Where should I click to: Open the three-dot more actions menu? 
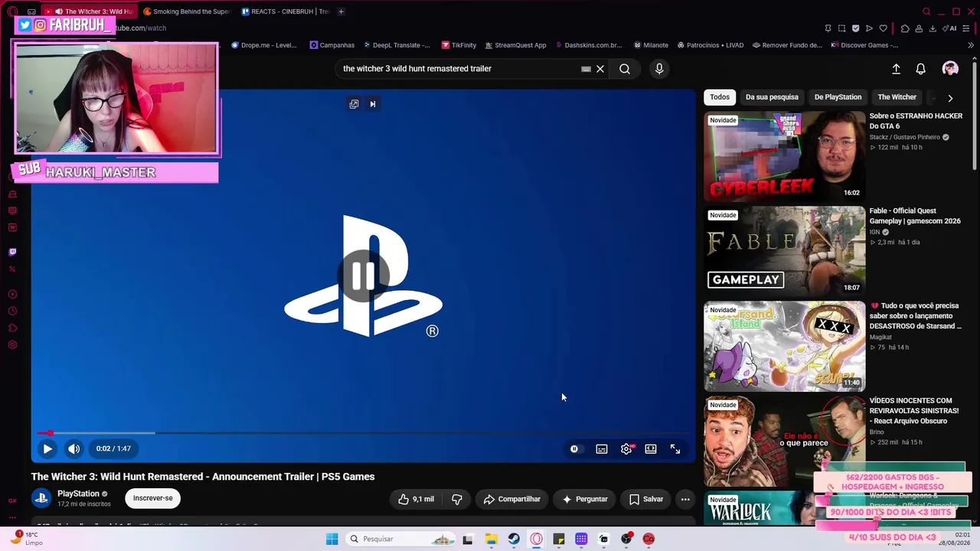pyautogui.click(x=685, y=499)
